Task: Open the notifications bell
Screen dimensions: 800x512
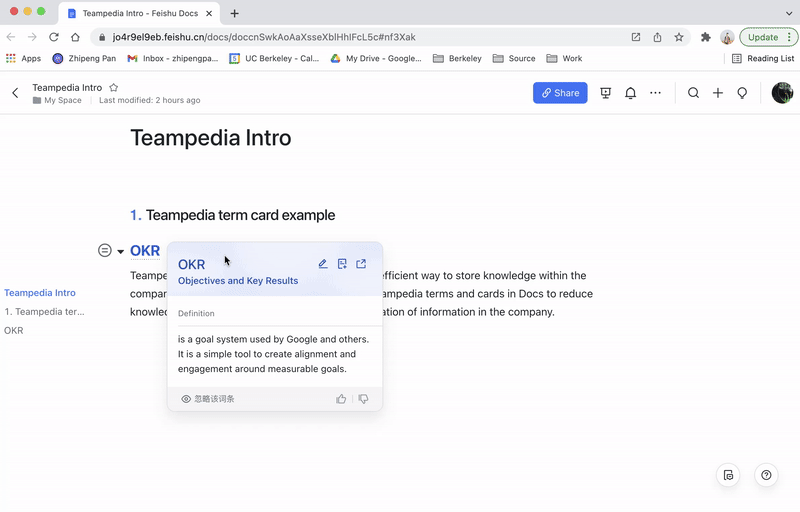Action: (631, 93)
